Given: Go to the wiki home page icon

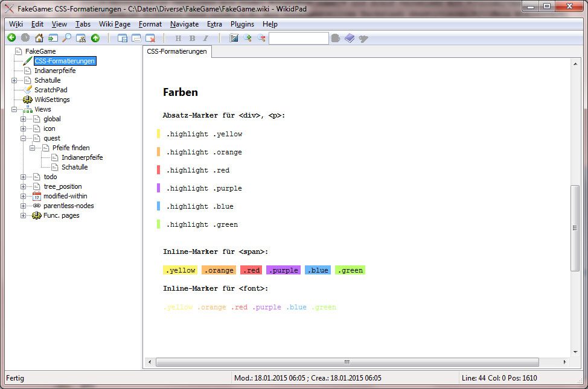Looking at the screenshot, I should (x=39, y=38).
